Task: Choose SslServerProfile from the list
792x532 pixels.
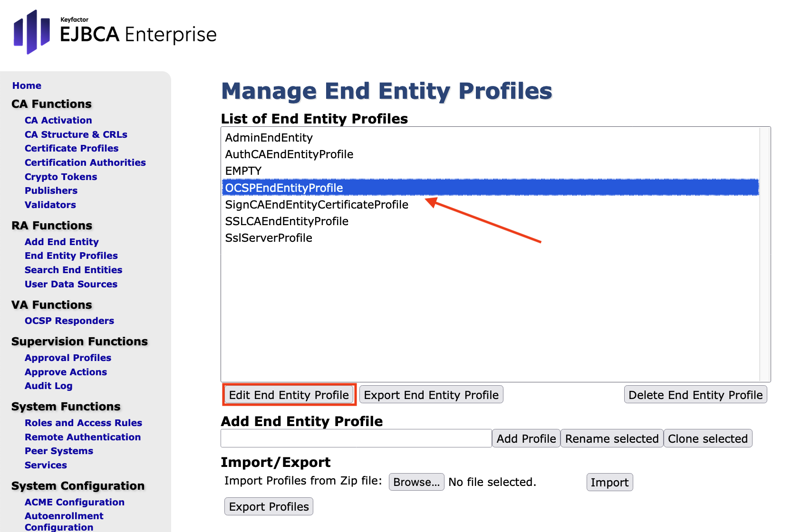Action: click(269, 238)
